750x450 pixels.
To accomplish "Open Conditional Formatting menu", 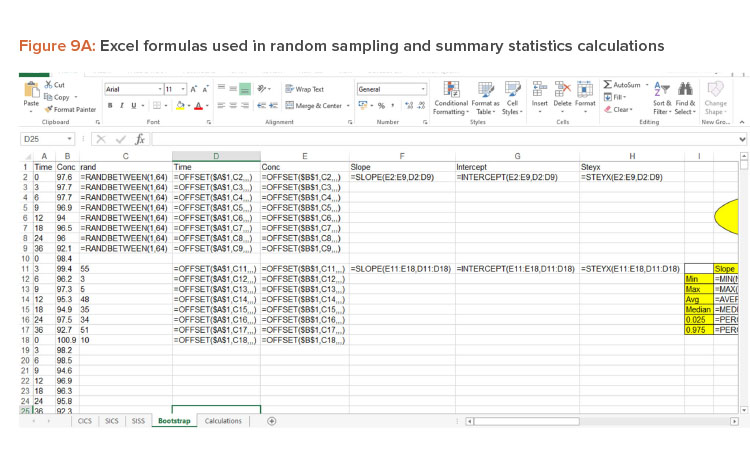I will tap(451, 99).
